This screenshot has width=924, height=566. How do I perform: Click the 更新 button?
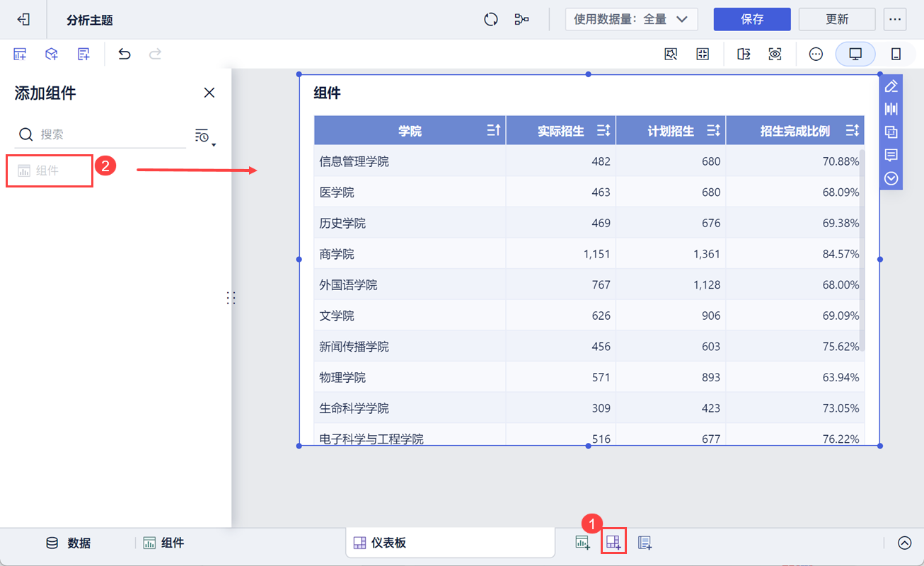[837, 19]
